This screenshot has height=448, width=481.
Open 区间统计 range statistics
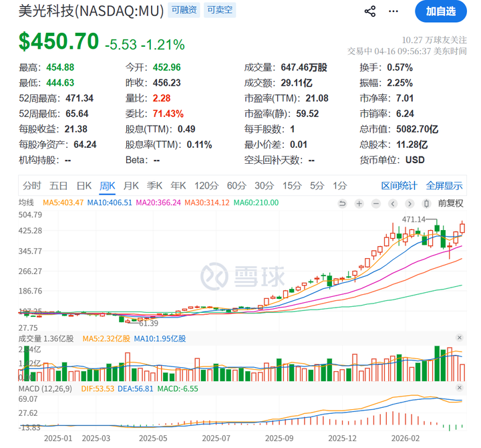[399, 185]
